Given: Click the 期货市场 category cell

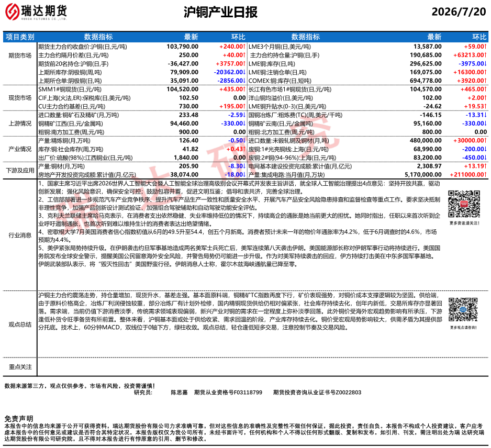Looking at the screenshot, I should [x=20, y=55].
